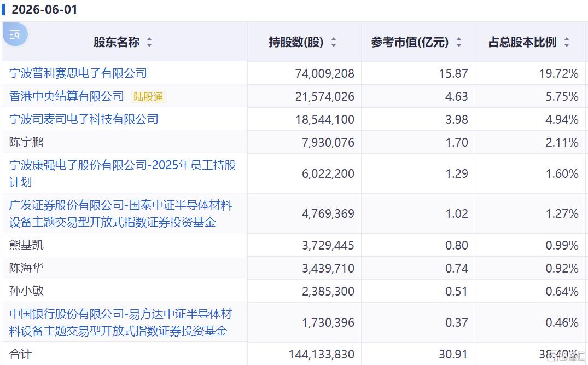The image size is (588, 365).
Task: Select total shares 144,133,830
Action: coord(322,354)
